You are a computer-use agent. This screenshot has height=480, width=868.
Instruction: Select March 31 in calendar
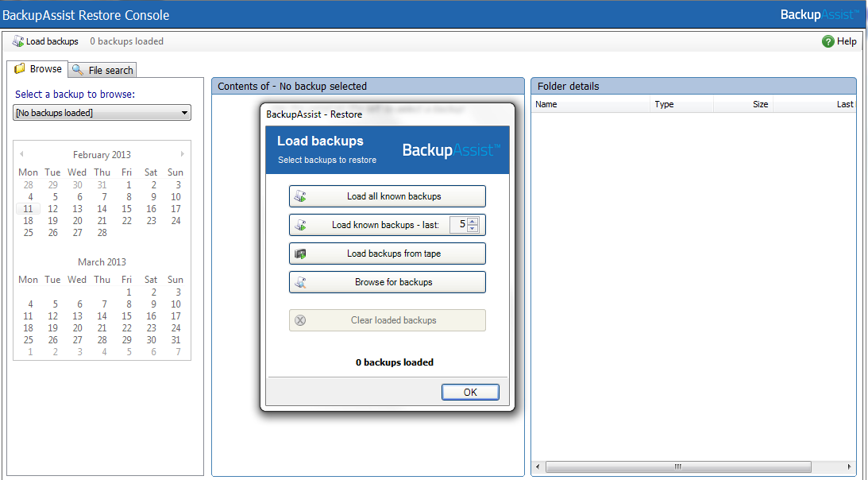pos(176,340)
